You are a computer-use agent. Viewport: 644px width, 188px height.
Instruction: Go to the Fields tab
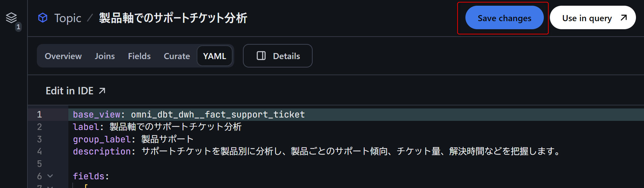tap(139, 56)
